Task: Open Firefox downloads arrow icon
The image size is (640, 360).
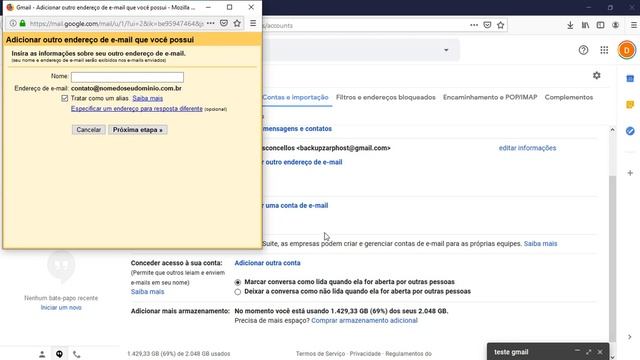Action: click(x=570, y=25)
